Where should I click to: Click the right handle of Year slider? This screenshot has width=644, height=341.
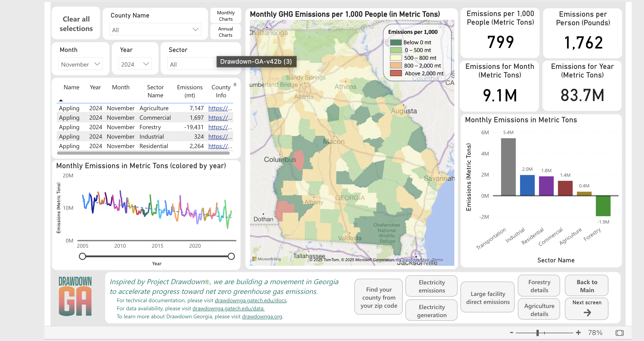pyautogui.click(x=231, y=256)
